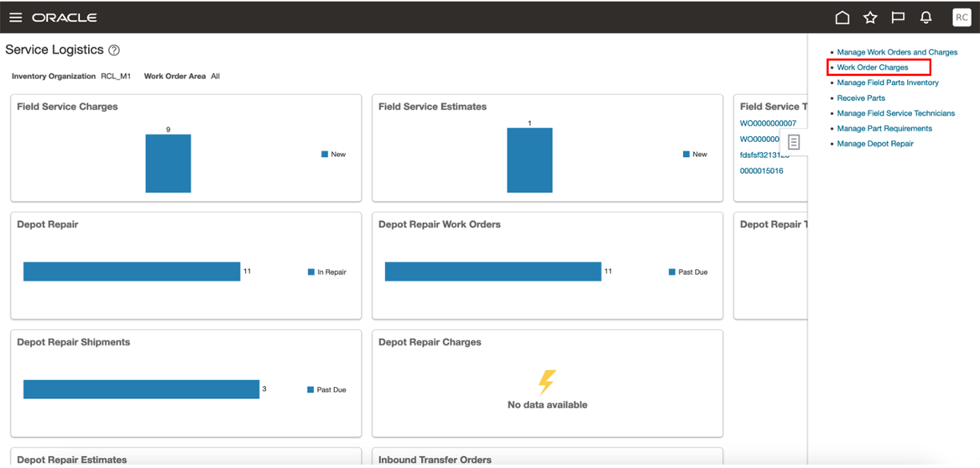Click the Field Service Charges New bar

[x=168, y=163]
